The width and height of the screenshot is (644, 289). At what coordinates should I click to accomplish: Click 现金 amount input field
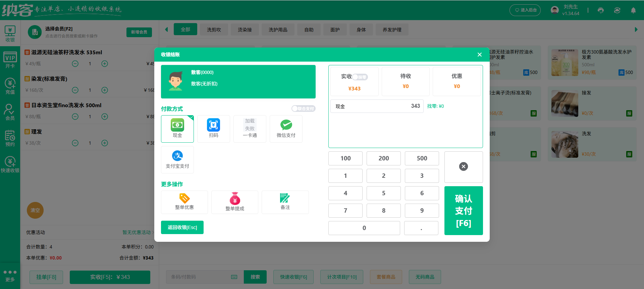tap(377, 106)
